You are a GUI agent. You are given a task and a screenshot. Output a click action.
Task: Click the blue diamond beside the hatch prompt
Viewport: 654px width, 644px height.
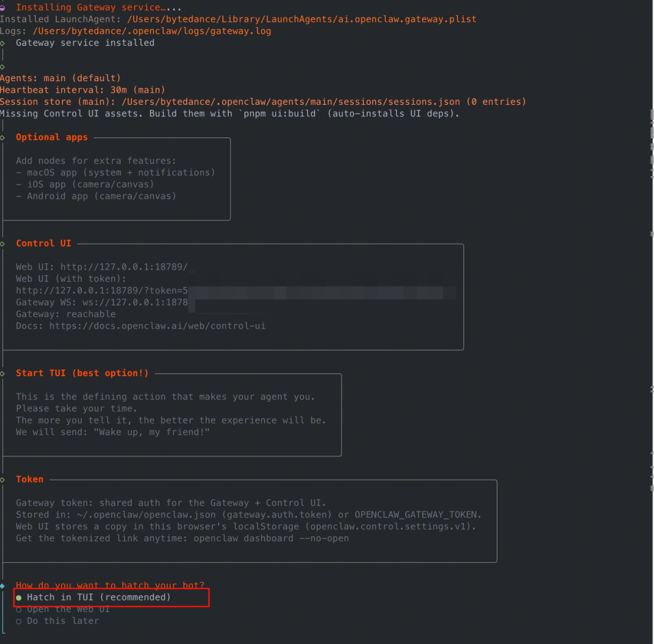click(3, 586)
